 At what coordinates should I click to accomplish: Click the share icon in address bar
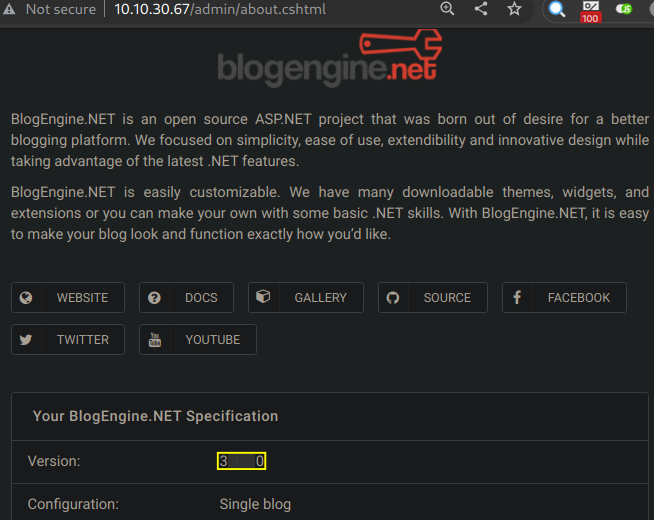[x=481, y=8]
